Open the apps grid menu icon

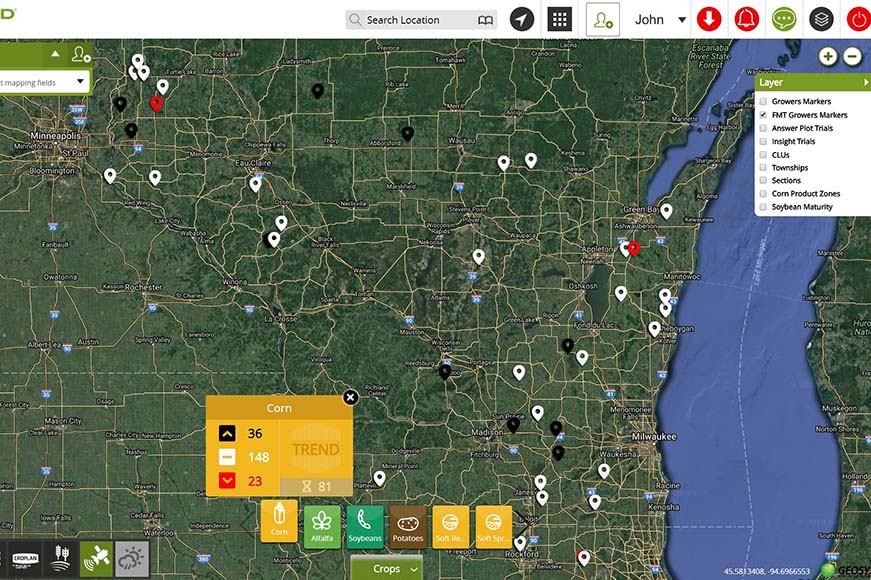click(560, 19)
